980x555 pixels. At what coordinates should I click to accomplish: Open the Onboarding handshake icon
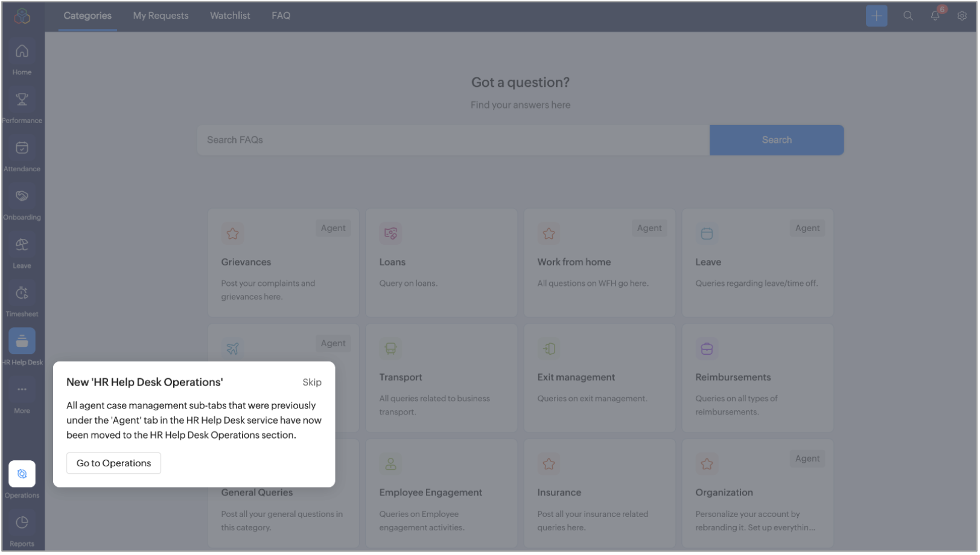(x=22, y=197)
